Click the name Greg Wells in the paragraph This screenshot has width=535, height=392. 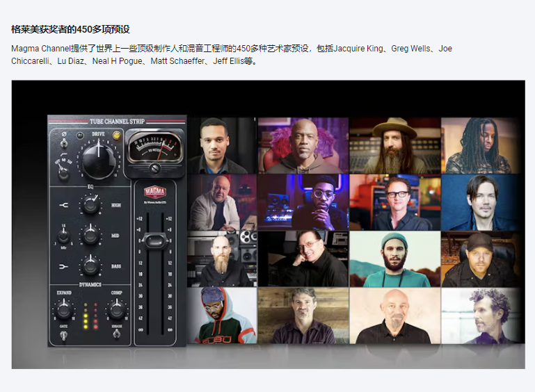[x=410, y=49]
